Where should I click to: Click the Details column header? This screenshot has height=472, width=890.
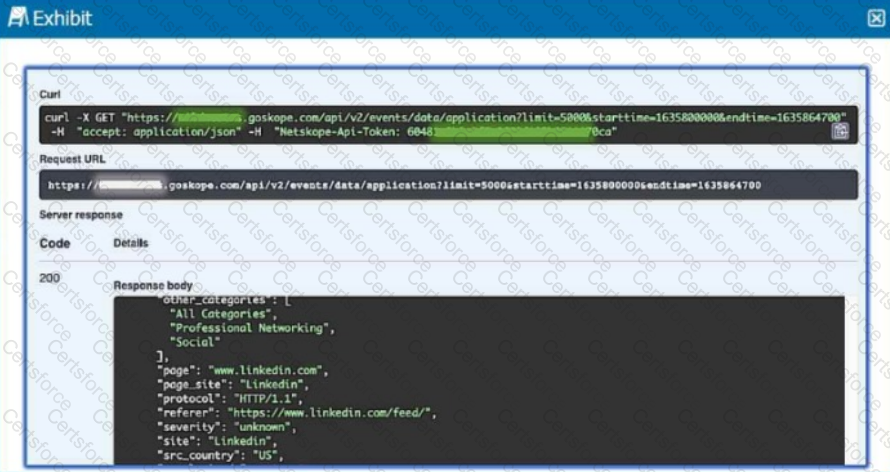[x=130, y=243]
